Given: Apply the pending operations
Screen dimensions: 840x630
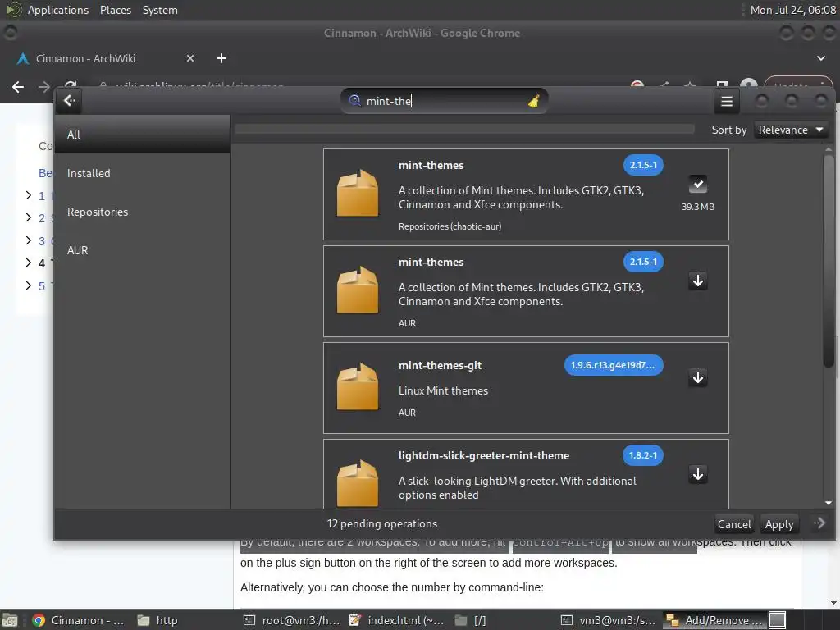Looking at the screenshot, I should coord(779,524).
